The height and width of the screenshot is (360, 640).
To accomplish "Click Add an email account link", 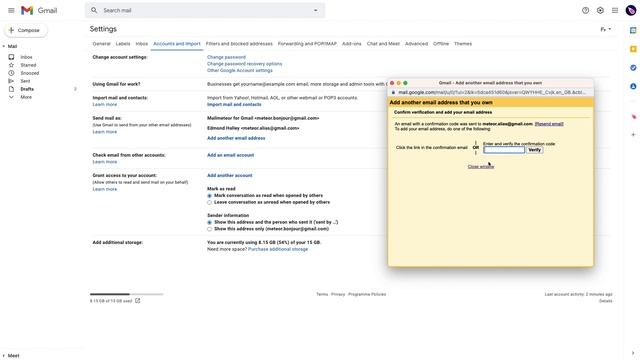I will point(230,155).
